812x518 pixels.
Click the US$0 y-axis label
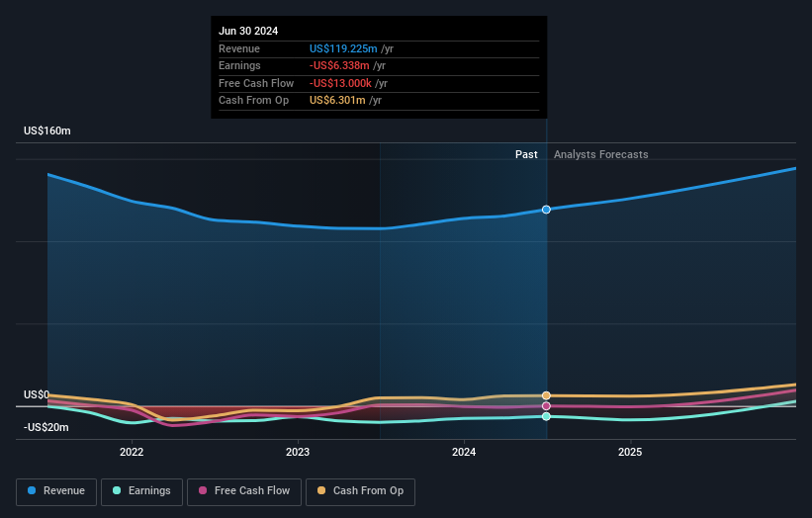point(37,394)
